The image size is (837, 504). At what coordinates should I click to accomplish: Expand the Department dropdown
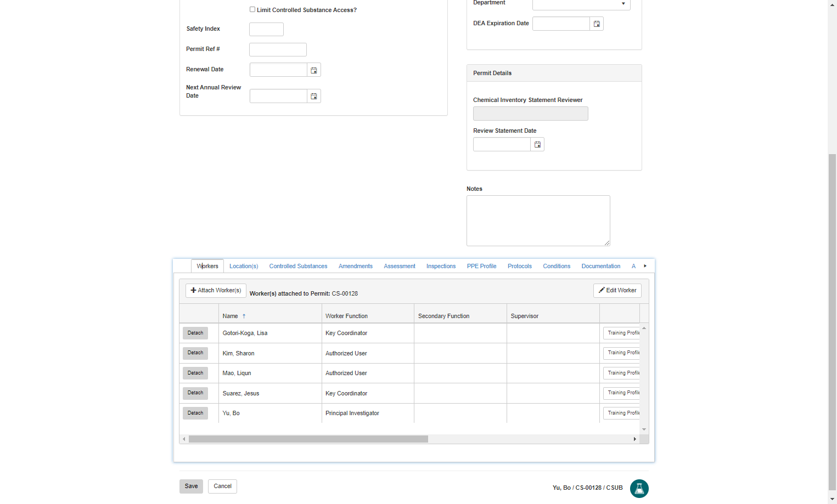[x=623, y=4]
